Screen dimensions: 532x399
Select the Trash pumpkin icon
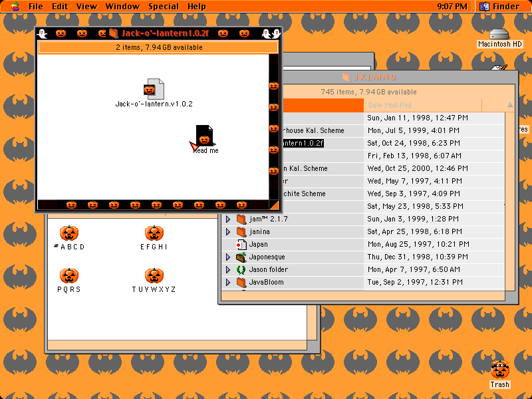[x=500, y=369]
